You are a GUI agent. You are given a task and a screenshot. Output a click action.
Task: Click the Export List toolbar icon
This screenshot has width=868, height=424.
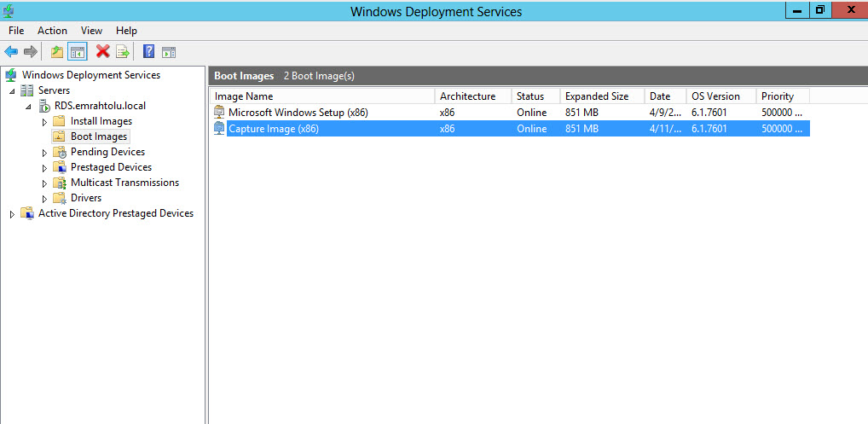click(x=123, y=52)
